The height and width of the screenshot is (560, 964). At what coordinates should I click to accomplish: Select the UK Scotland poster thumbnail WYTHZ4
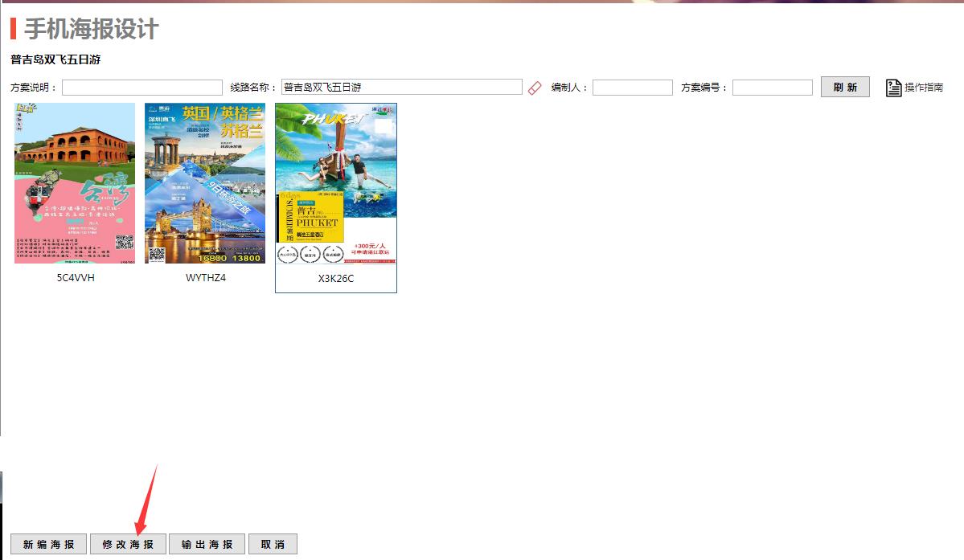click(x=205, y=183)
